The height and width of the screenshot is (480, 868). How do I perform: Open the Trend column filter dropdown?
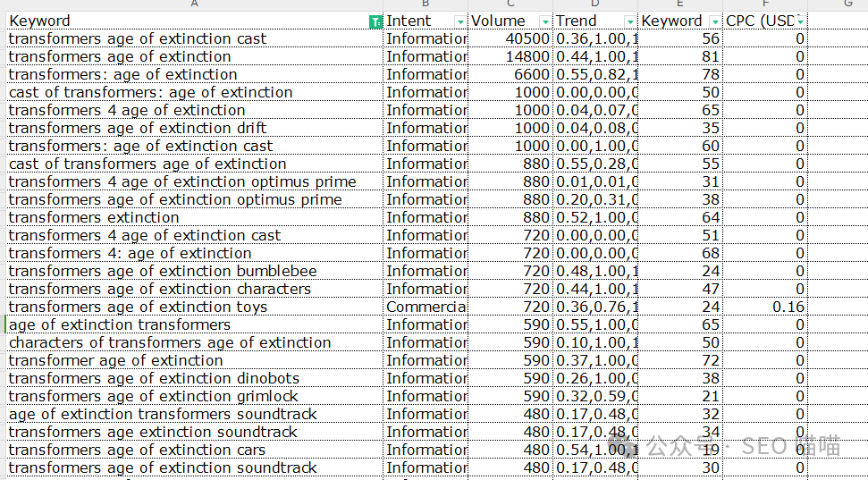(630, 21)
